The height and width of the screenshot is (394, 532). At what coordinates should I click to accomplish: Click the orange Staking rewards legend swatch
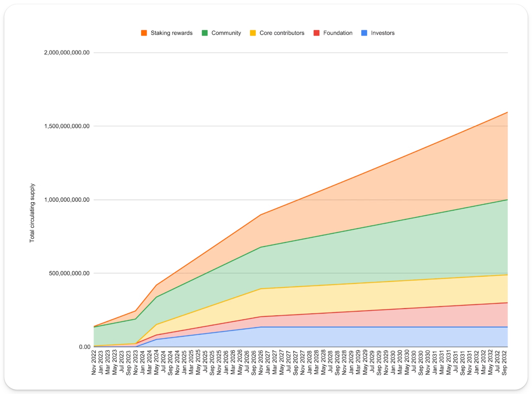coord(144,33)
